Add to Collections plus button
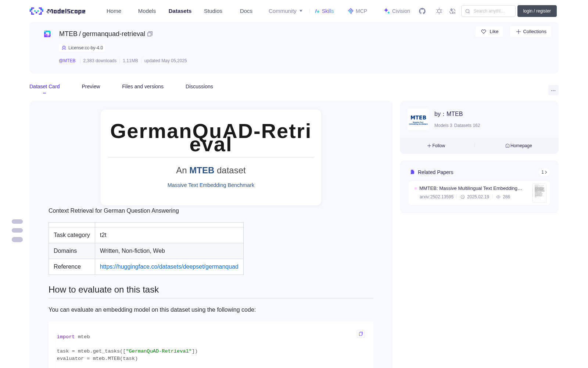This screenshot has width=588, height=368. [x=531, y=32]
